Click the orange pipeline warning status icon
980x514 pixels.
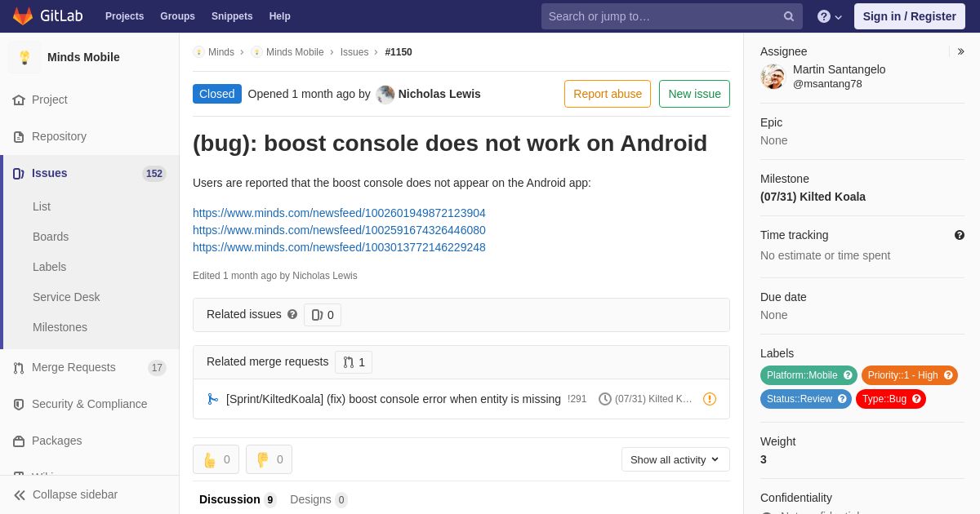point(710,399)
